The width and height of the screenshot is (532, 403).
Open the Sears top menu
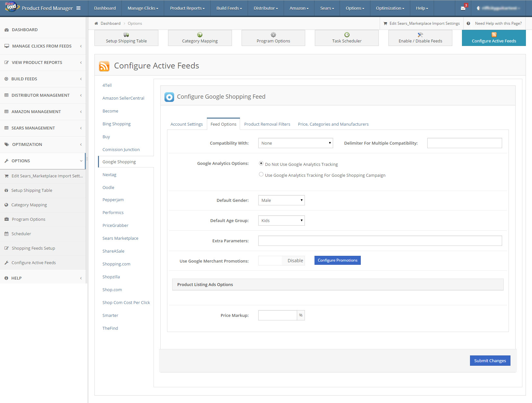[x=327, y=8]
